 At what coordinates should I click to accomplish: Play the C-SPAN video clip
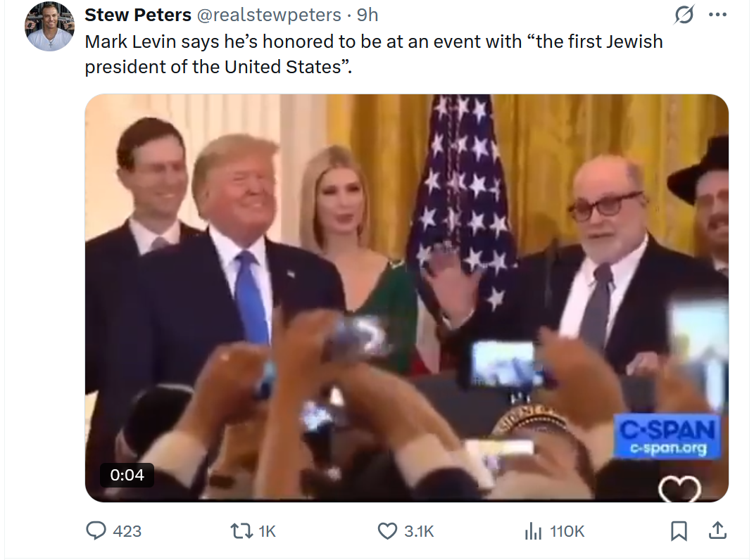click(x=407, y=298)
